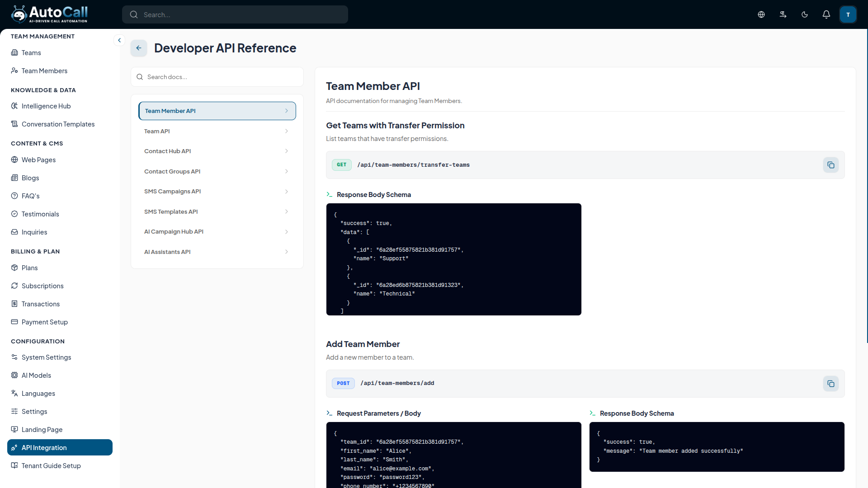Open the AutoCall logo home link

pos(49,14)
